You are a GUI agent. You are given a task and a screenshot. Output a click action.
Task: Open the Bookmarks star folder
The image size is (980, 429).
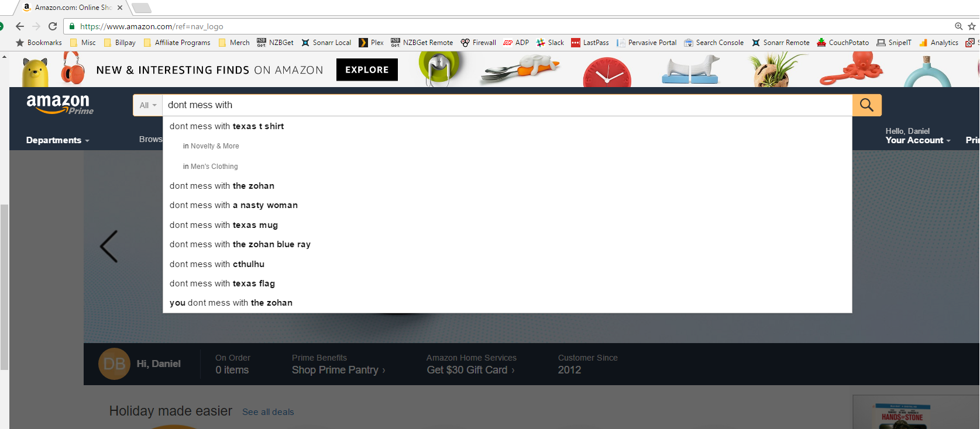point(39,43)
